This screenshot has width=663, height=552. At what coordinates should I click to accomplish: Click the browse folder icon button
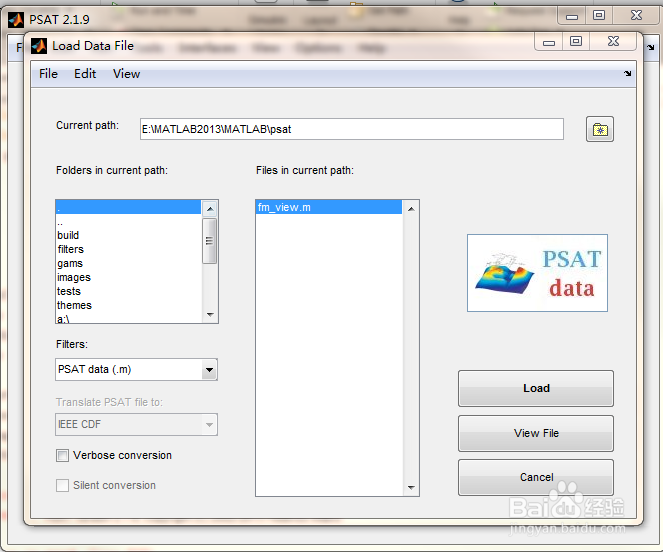click(x=600, y=129)
